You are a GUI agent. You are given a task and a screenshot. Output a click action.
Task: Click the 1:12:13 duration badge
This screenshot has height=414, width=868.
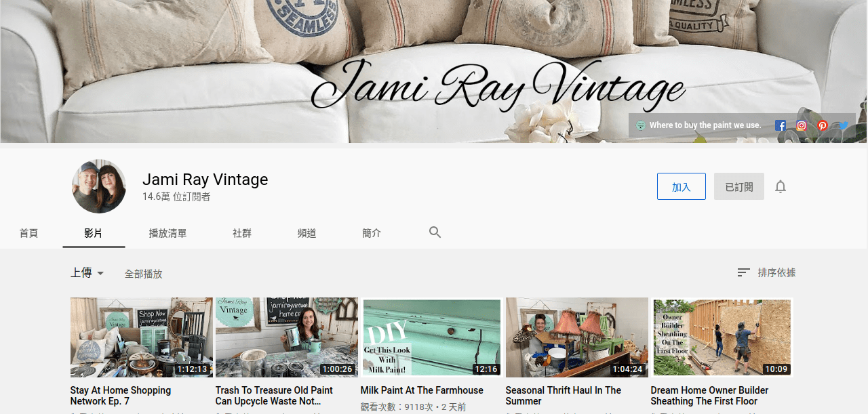[192, 369]
